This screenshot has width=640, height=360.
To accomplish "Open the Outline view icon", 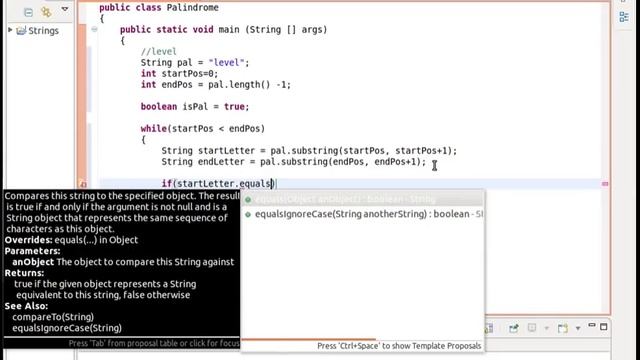I will (x=624, y=17).
